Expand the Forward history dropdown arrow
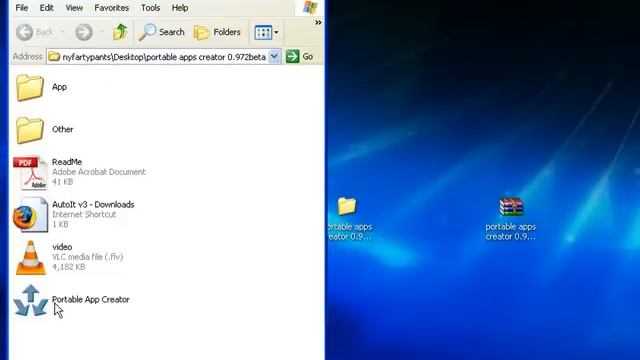The image size is (640, 360). click(x=102, y=32)
